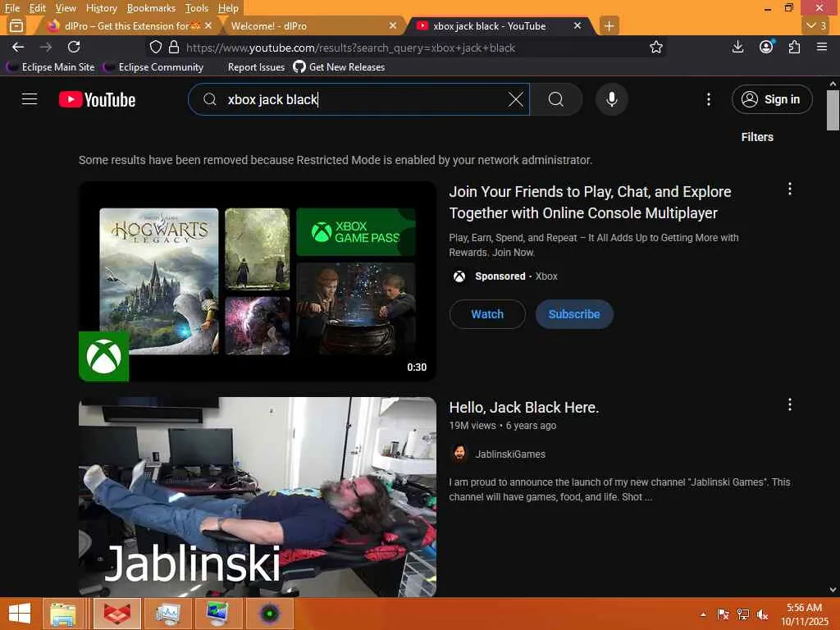The image size is (840, 630).
Task: Click Xbox channel avatar beside Sponsored
Action: [x=459, y=276]
